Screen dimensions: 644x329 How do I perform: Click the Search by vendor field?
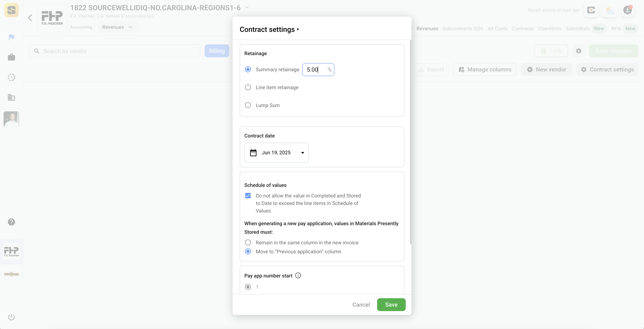click(114, 51)
